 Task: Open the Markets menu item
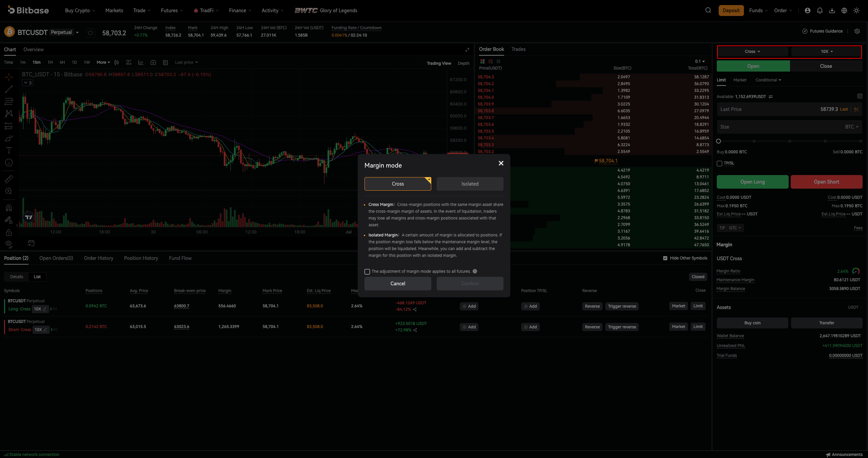click(x=114, y=11)
